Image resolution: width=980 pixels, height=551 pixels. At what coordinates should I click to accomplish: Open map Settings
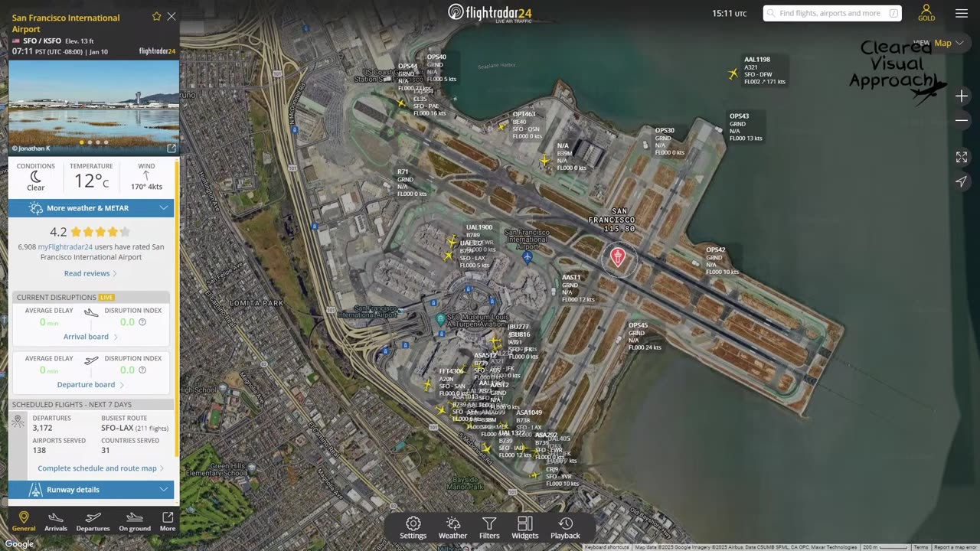pos(413,528)
